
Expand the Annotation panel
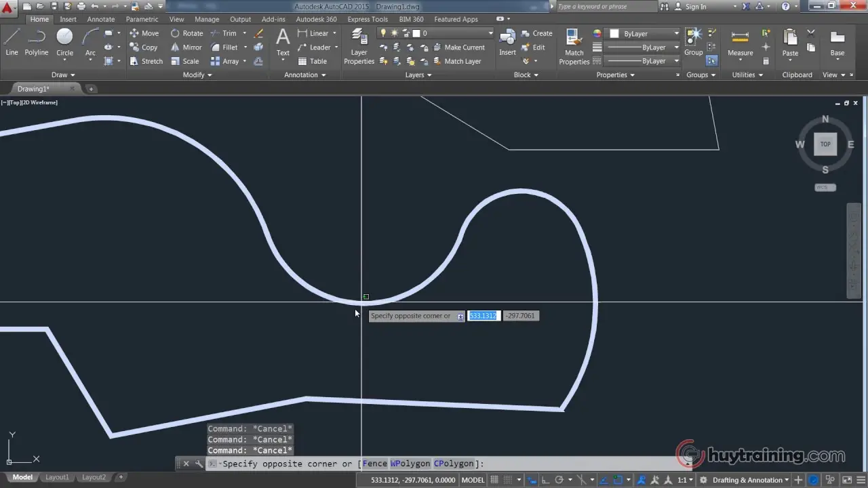click(x=305, y=75)
